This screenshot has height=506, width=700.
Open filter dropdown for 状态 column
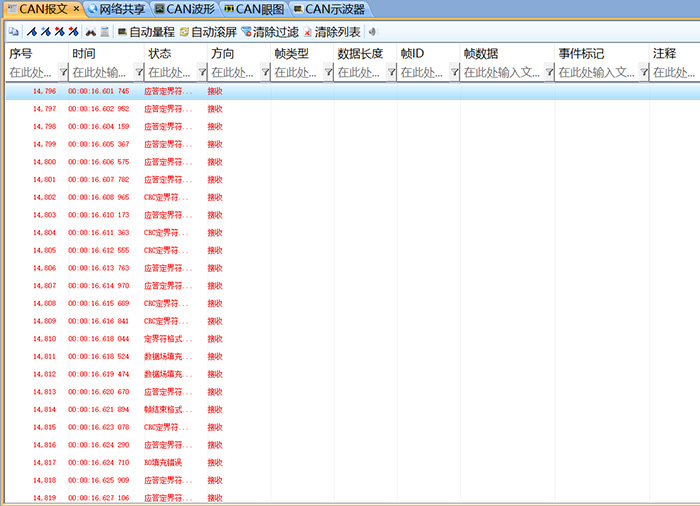tap(202, 73)
